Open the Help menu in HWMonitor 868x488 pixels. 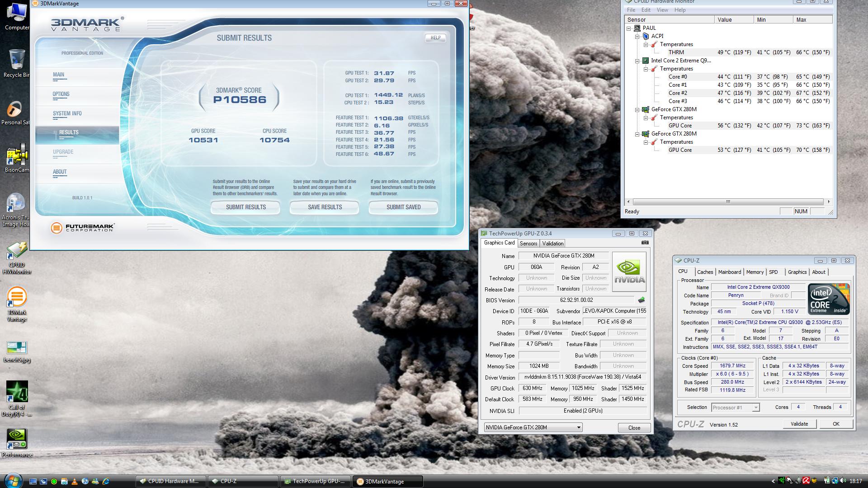tap(680, 10)
